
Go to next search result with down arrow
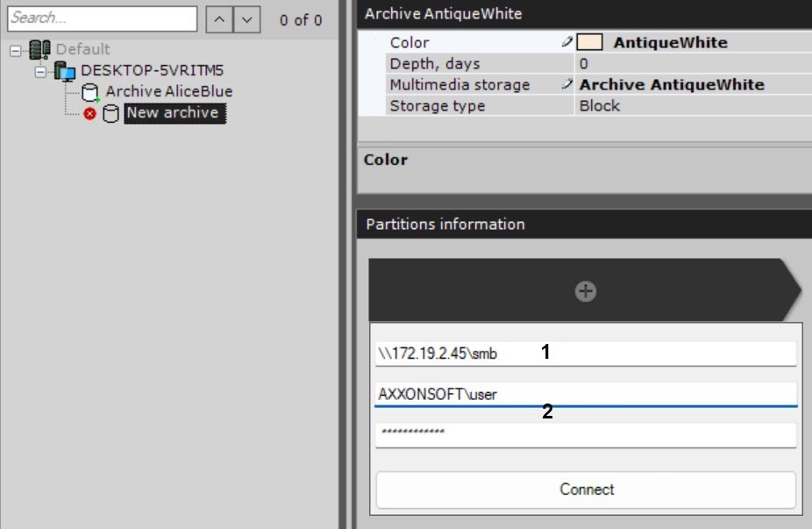247,19
